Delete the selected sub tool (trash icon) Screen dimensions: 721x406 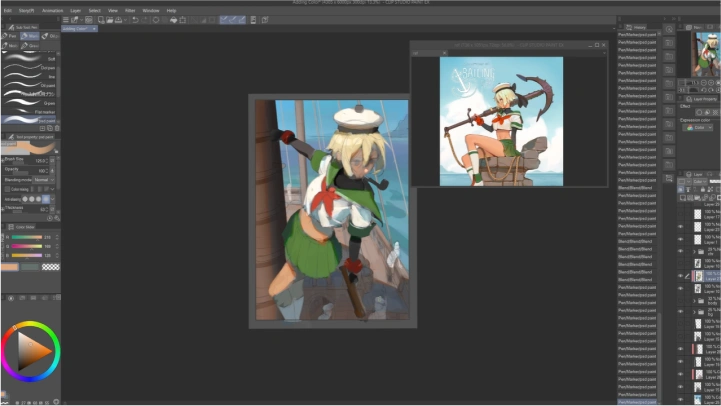tap(57, 128)
